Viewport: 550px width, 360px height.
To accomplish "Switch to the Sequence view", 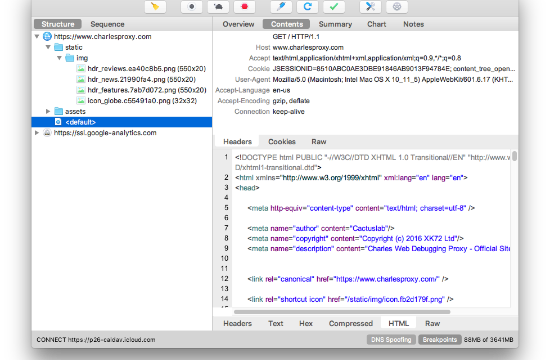I will tap(107, 24).
